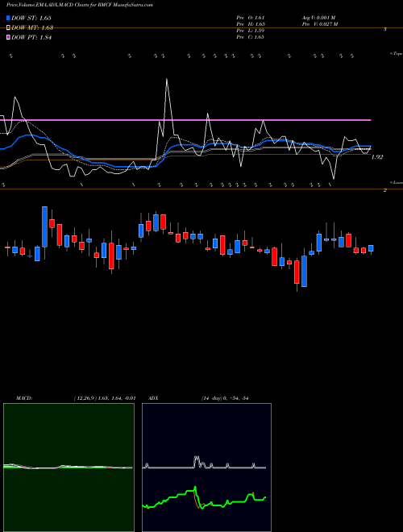Click the white DOW MT legend swatch

point(9,28)
